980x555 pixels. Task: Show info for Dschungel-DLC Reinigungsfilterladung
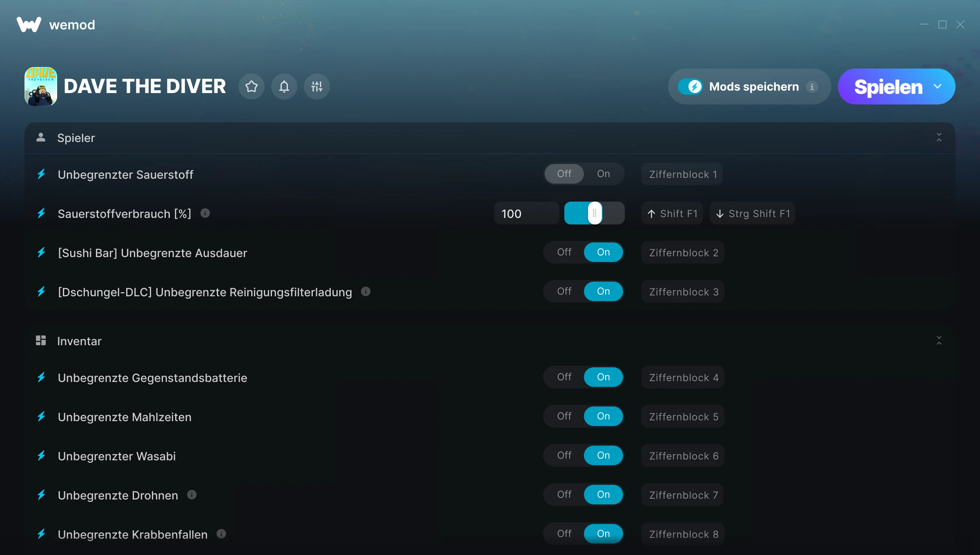point(366,291)
